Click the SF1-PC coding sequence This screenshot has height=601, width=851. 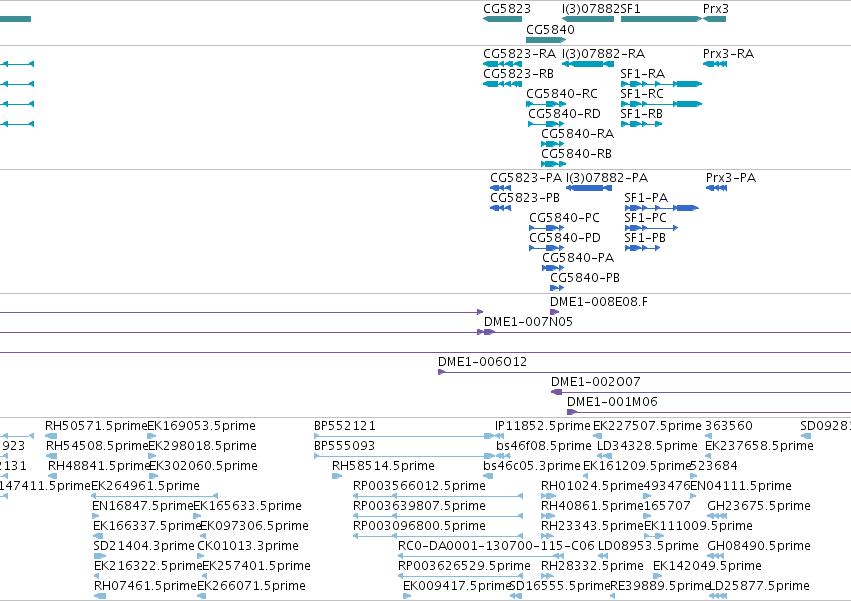click(x=645, y=218)
